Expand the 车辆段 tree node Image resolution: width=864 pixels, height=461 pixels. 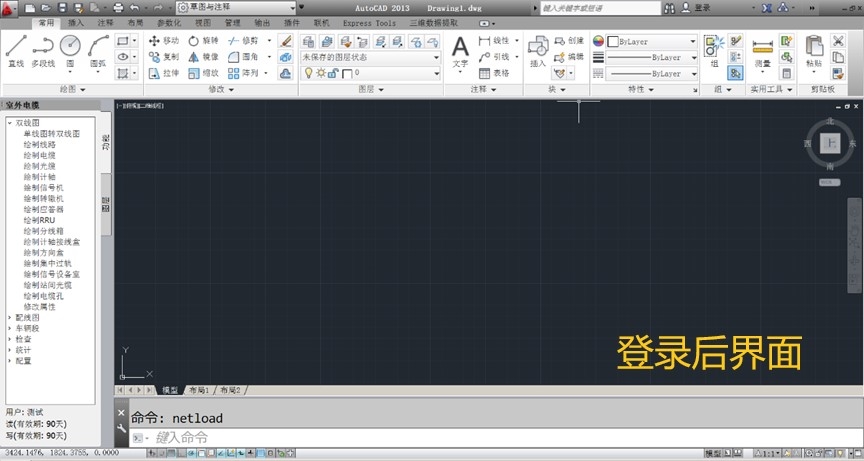click(x=10, y=328)
